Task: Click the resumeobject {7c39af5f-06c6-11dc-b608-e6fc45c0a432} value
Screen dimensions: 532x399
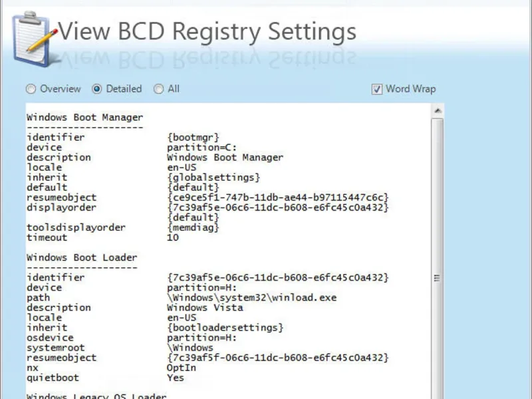Action: [x=277, y=358]
